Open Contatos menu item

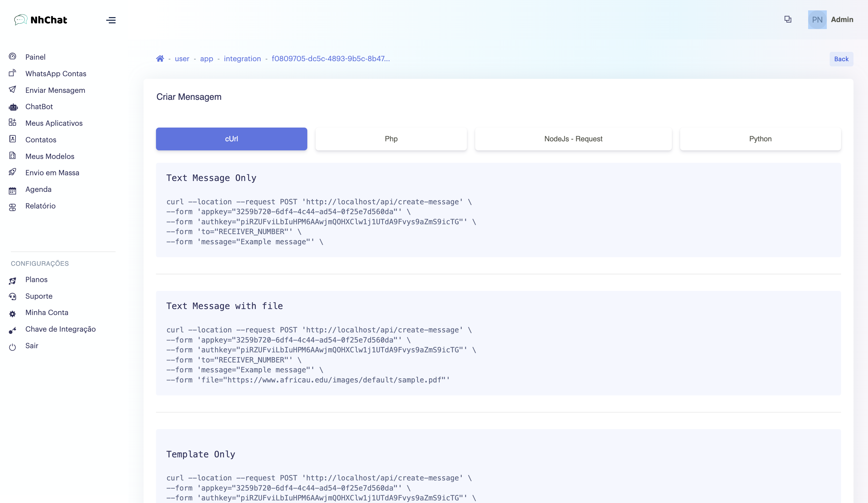click(41, 140)
